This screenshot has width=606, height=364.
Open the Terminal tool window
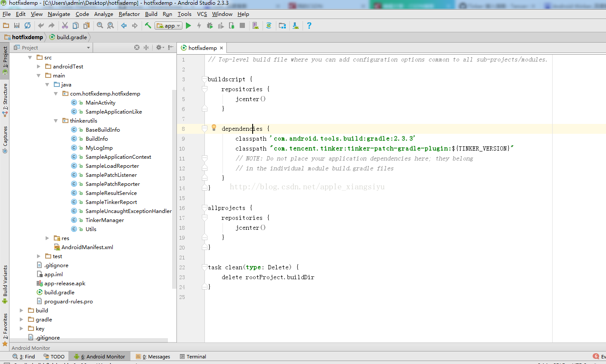pos(193,356)
